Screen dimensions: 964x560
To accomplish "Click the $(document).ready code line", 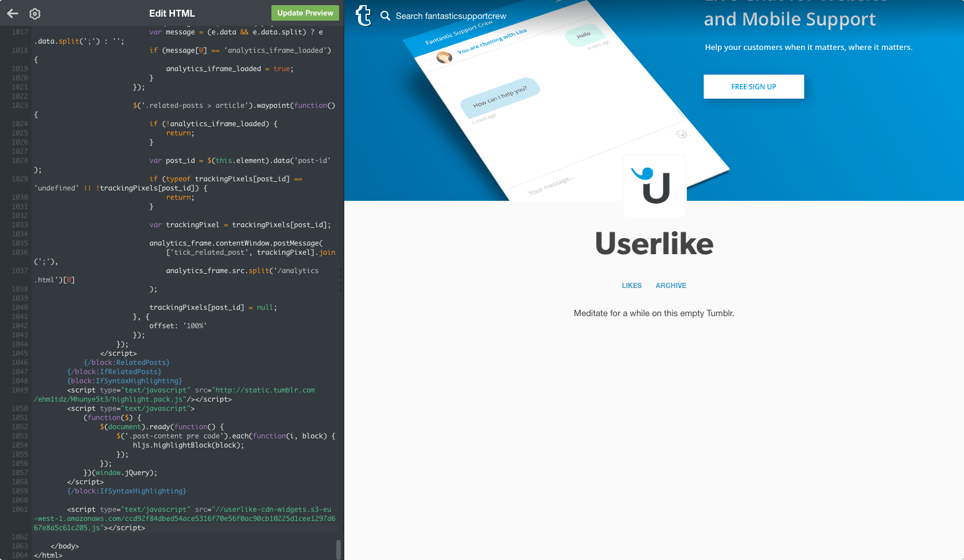I will click(x=162, y=427).
